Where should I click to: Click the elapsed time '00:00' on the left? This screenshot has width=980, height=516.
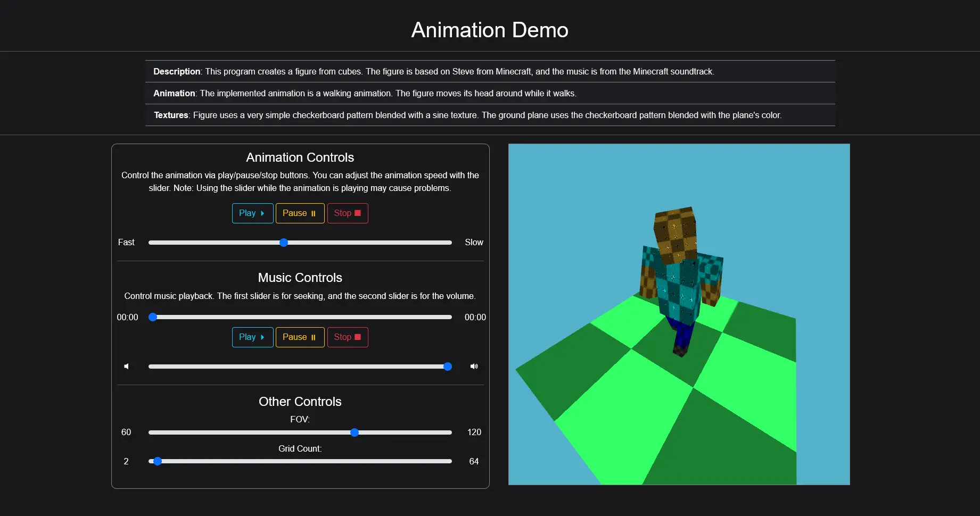(x=127, y=318)
